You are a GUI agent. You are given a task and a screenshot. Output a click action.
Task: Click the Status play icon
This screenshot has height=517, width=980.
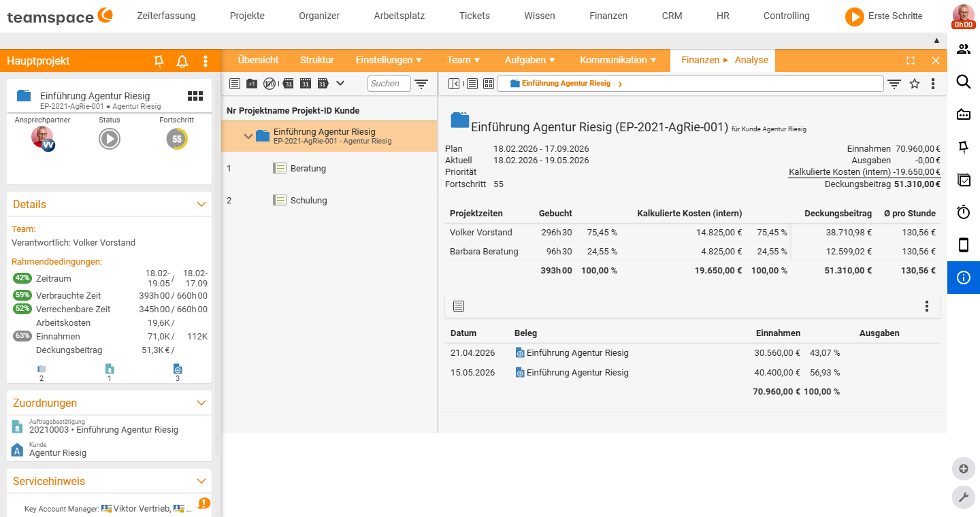[x=109, y=139]
